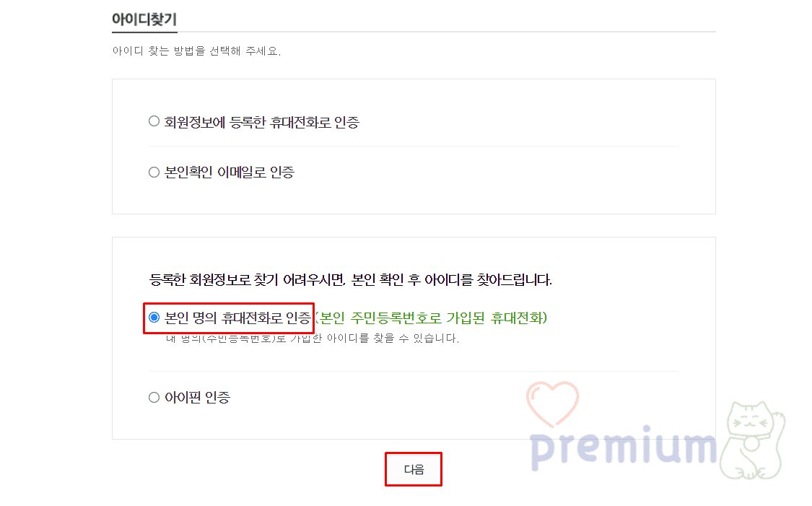Click the 본인 명의 휴대전화로 인증 label text

(237, 318)
